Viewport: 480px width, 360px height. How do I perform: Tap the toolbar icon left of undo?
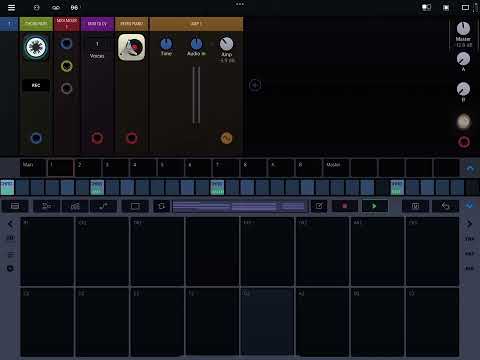pos(415,206)
